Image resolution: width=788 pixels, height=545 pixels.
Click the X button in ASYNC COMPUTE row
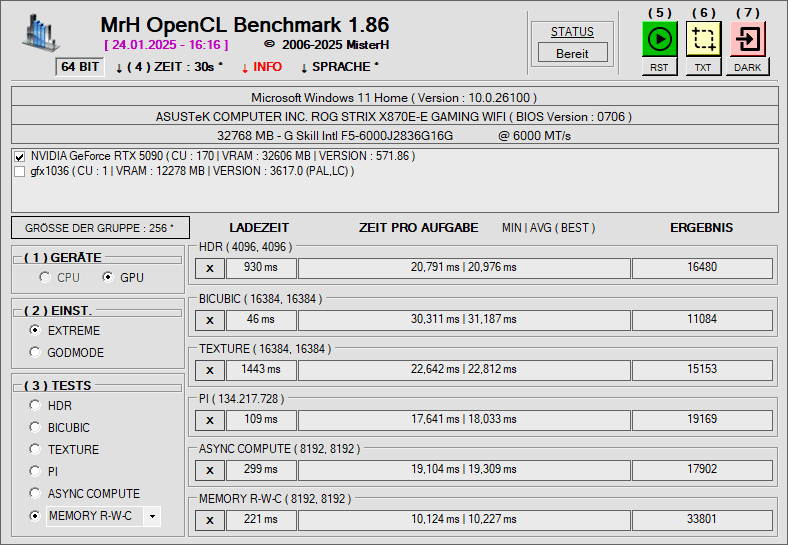210,471
